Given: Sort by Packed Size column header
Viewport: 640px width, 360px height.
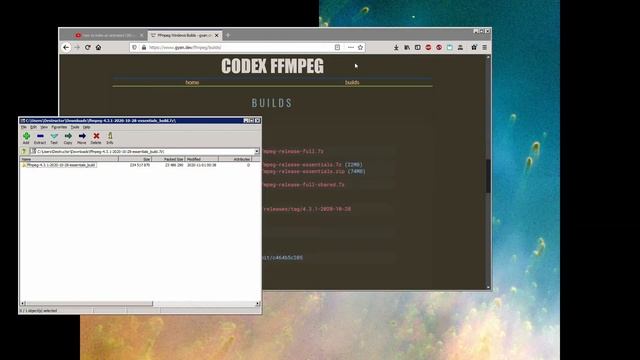Looking at the screenshot, I should (x=169, y=159).
